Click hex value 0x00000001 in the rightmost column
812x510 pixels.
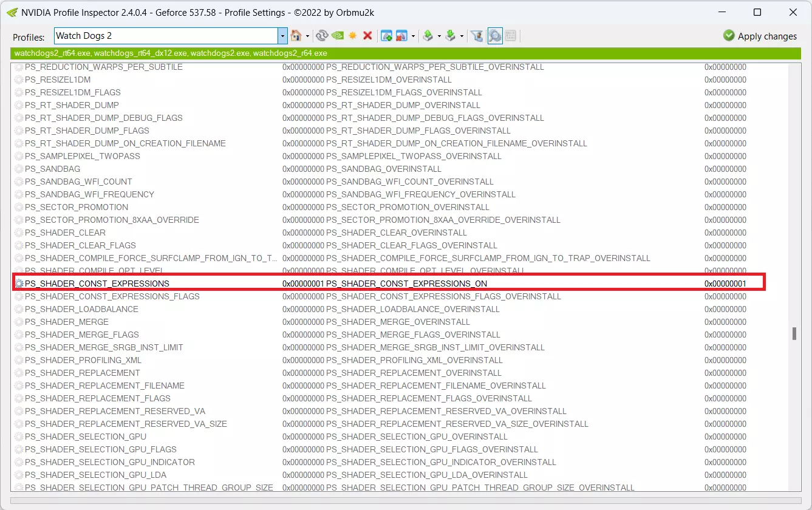725,284
